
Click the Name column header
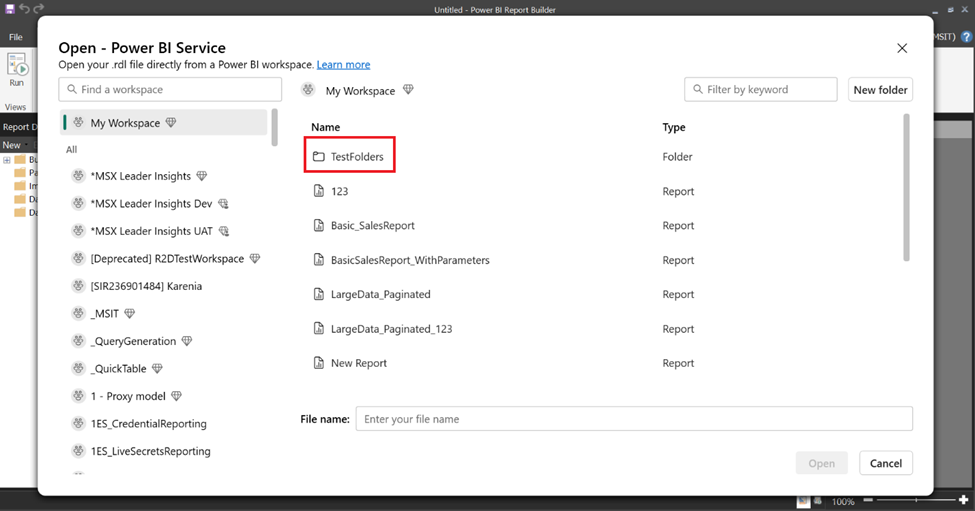pos(326,127)
